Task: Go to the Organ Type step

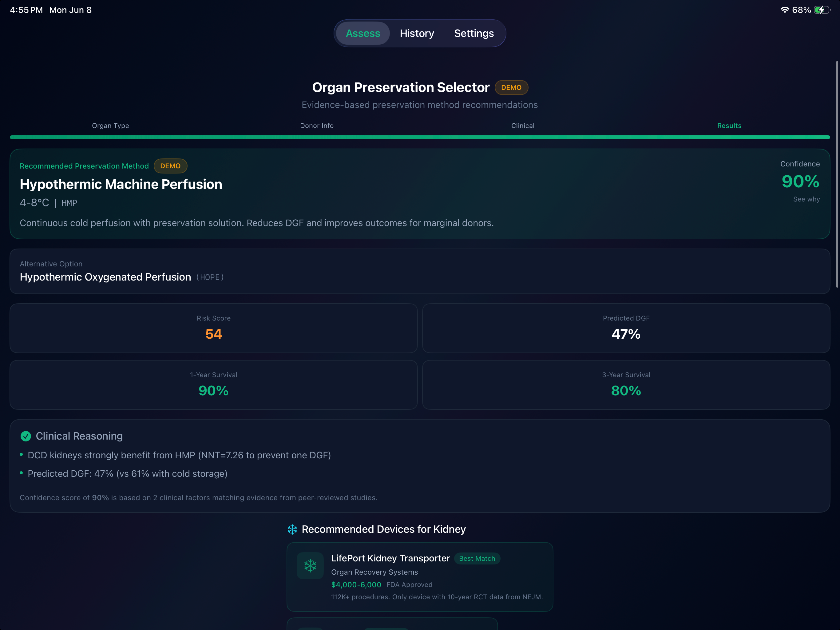Action: coord(110,126)
